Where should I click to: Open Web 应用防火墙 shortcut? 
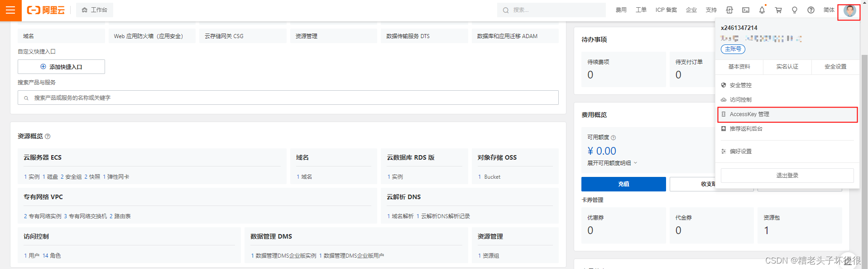point(152,36)
